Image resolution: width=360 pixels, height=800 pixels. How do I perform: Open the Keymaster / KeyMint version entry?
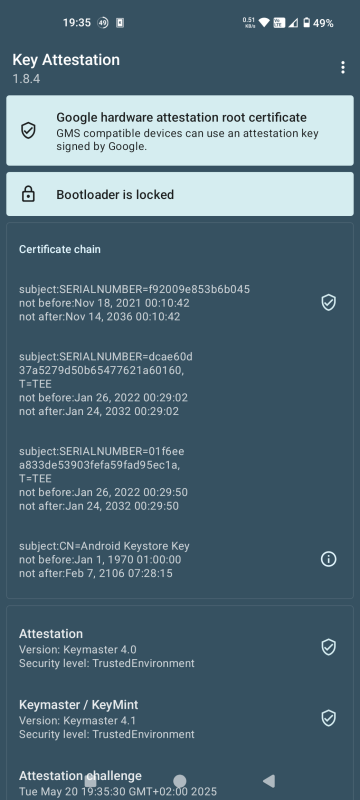179,719
